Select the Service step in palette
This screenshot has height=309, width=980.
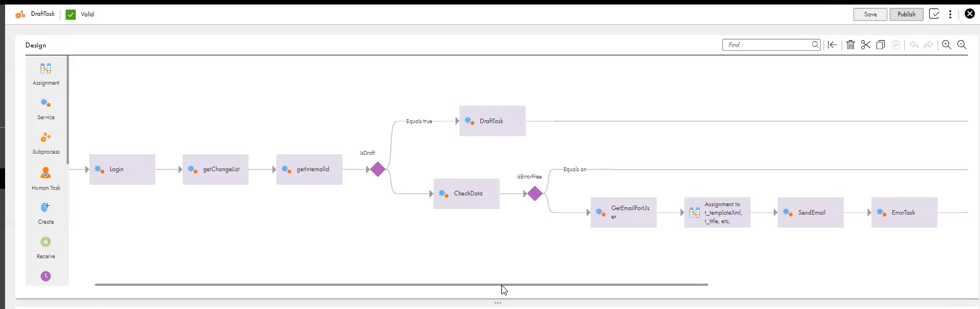(x=46, y=108)
